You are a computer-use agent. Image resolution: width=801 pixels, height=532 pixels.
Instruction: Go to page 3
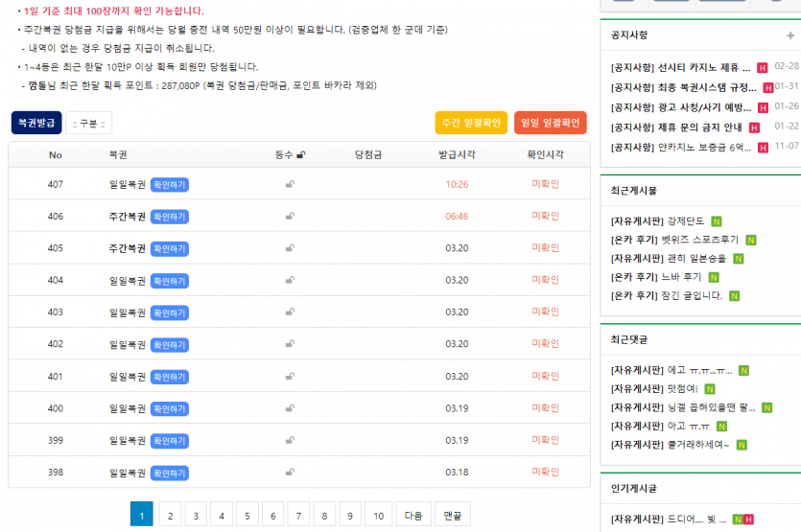(196, 514)
